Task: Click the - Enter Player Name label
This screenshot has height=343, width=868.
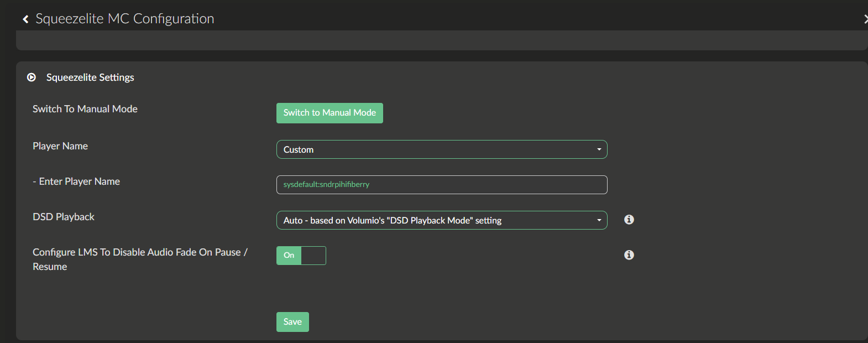Action: pyautogui.click(x=76, y=181)
